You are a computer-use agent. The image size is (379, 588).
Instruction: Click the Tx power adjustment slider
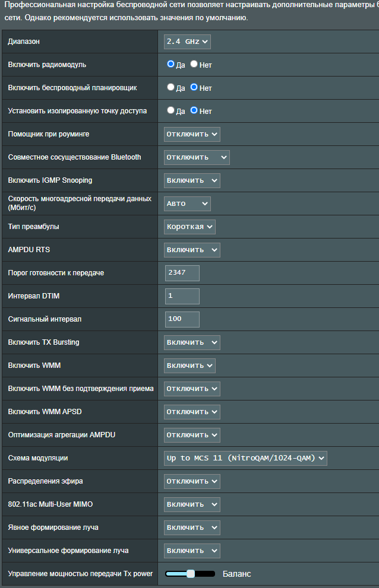pos(190,574)
